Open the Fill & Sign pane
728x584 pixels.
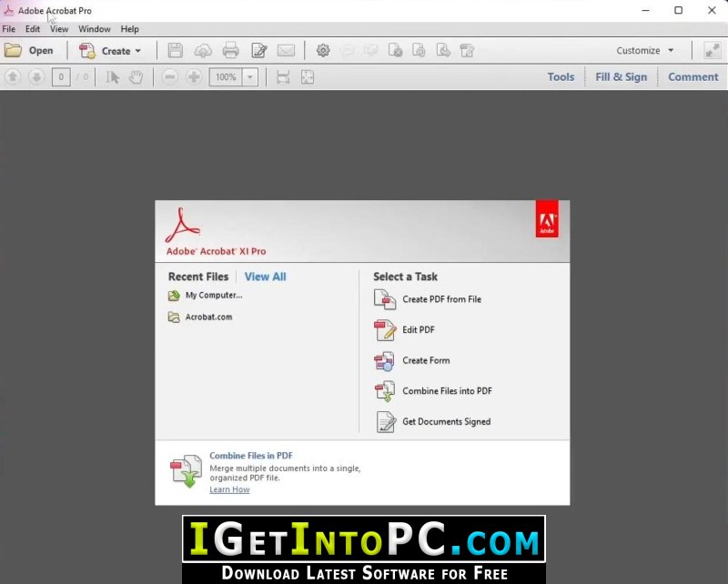621,77
